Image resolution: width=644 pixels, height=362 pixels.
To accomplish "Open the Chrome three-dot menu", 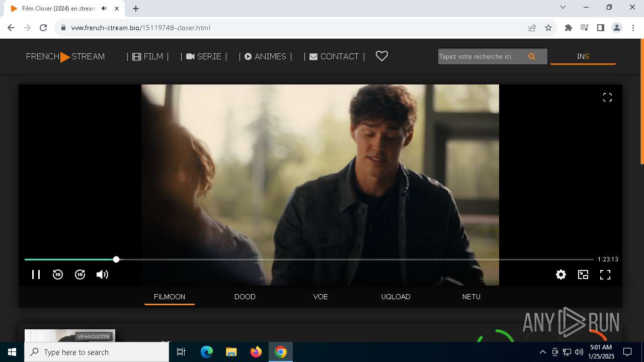I will coord(632,28).
